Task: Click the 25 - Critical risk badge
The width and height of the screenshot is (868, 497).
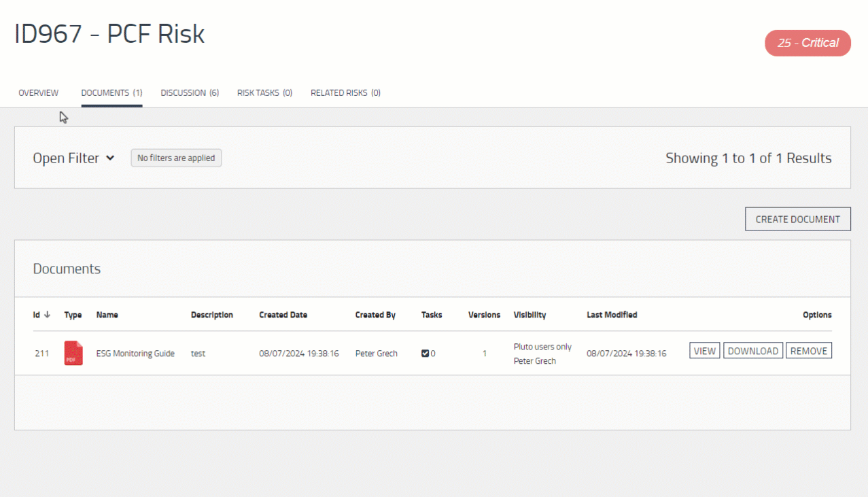Action: (808, 43)
